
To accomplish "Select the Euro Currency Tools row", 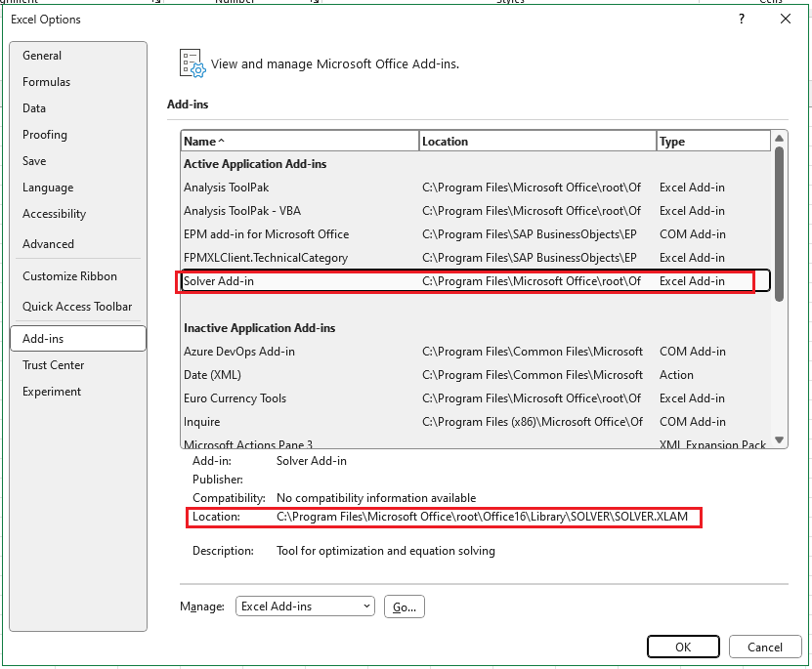I will click(476, 398).
